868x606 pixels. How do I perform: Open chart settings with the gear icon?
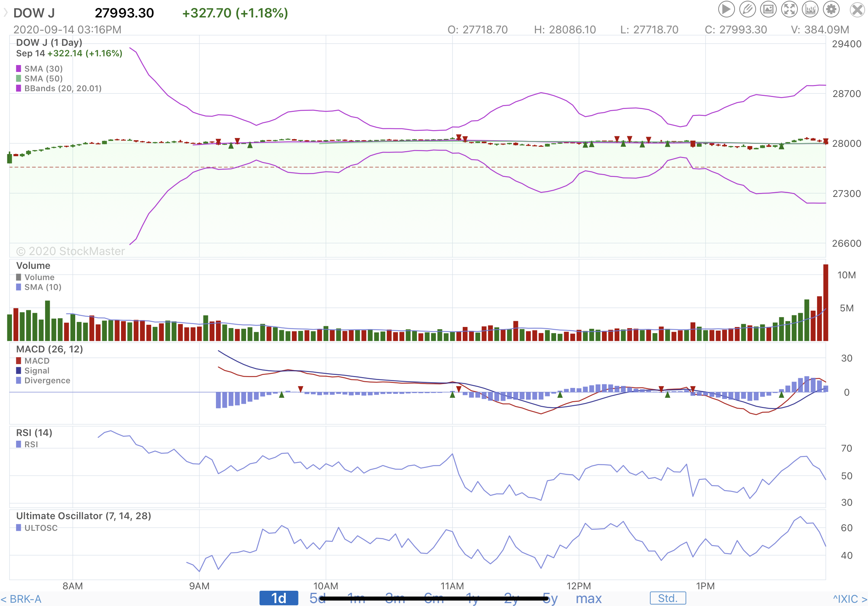point(831,9)
